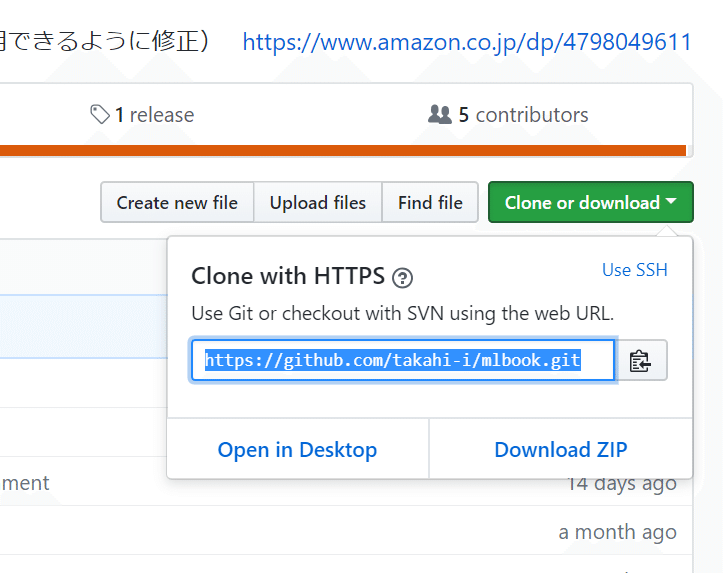This screenshot has width=723, height=573.
Task: Switch to Use SSH
Action: click(x=634, y=270)
